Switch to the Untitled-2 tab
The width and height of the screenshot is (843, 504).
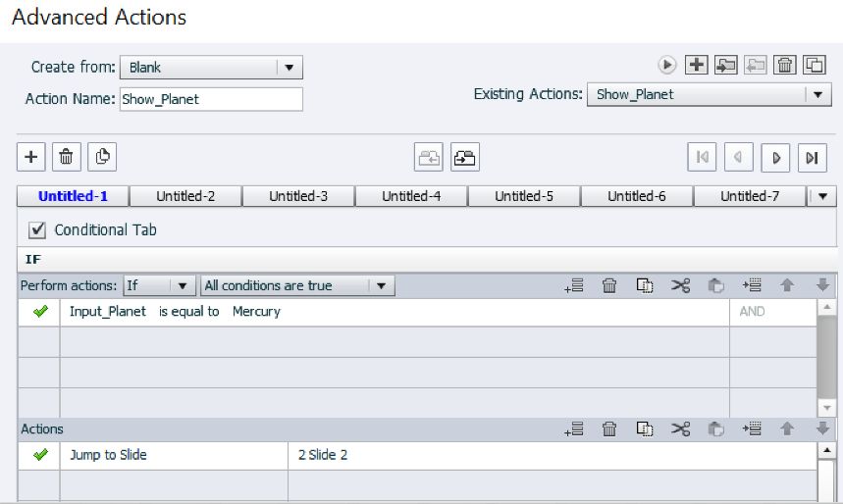tap(185, 196)
